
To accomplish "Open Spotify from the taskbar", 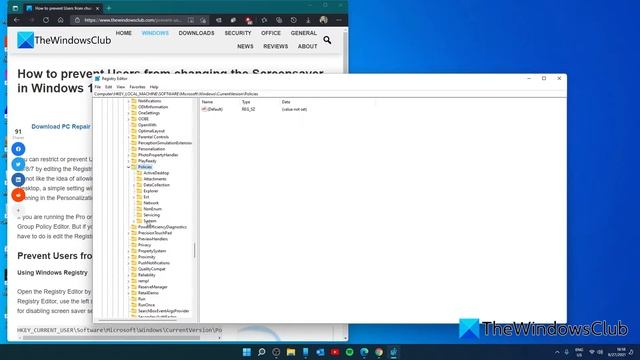I will pos(349,352).
